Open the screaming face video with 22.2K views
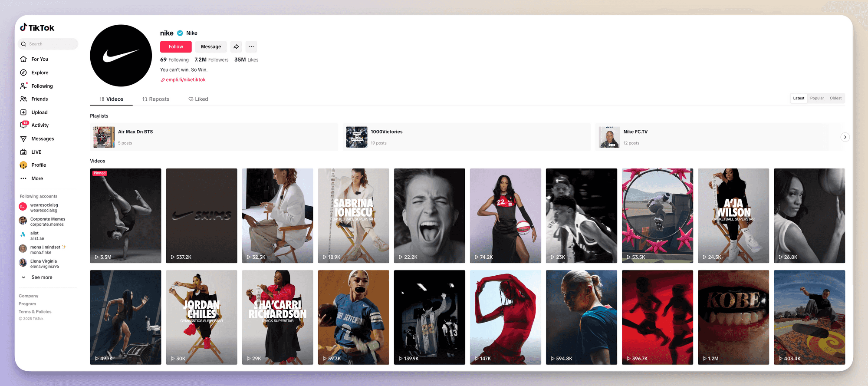Image resolution: width=868 pixels, height=386 pixels. [x=430, y=216]
